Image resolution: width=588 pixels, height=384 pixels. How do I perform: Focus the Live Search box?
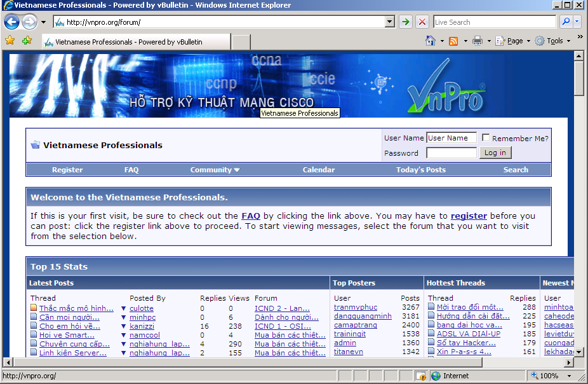[494, 22]
